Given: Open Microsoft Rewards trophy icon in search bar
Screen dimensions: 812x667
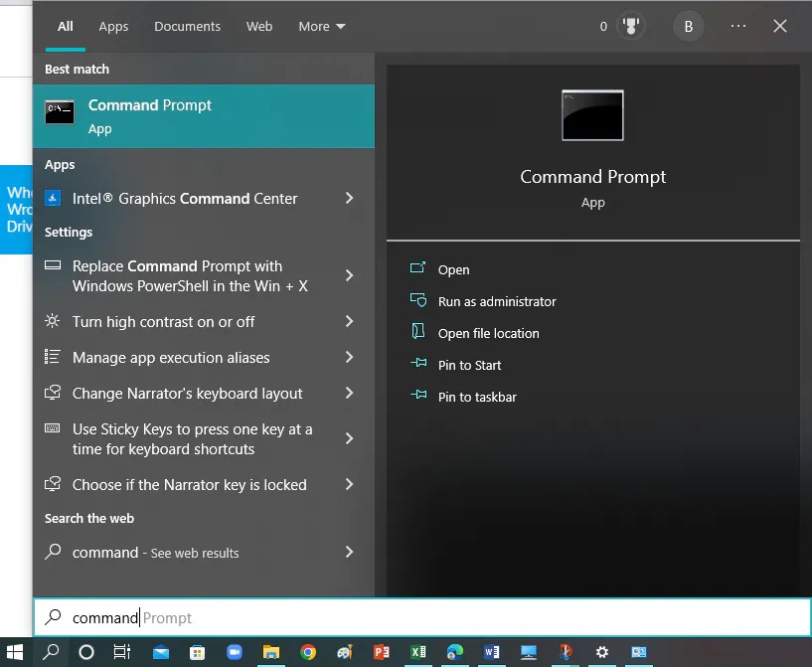Looking at the screenshot, I should pyautogui.click(x=633, y=26).
